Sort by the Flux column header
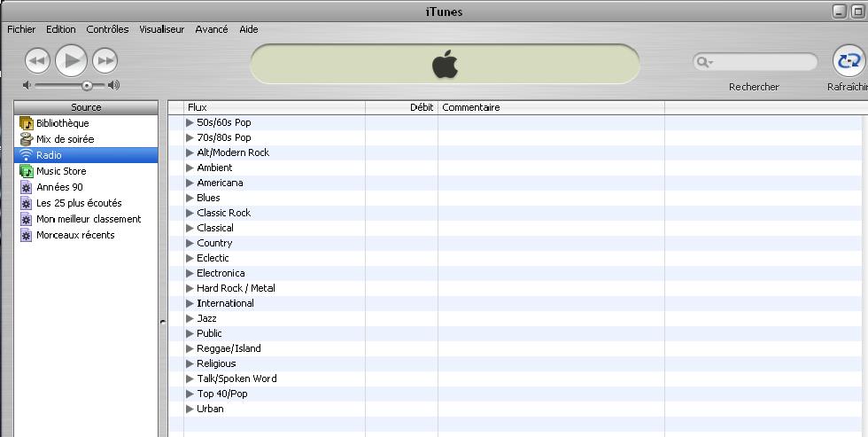 274,107
